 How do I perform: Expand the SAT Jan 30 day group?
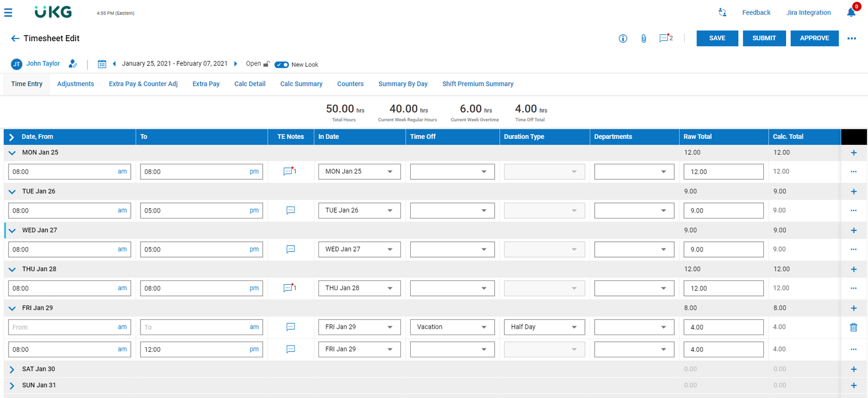click(12, 369)
